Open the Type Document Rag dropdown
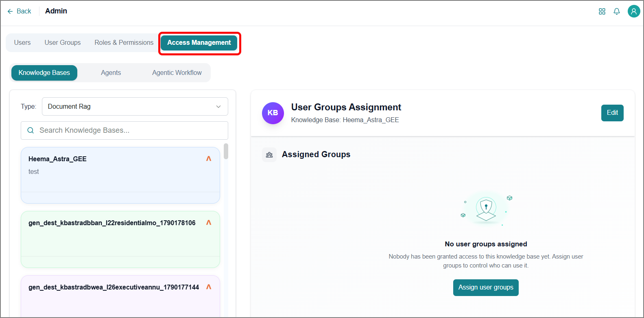 (135, 107)
